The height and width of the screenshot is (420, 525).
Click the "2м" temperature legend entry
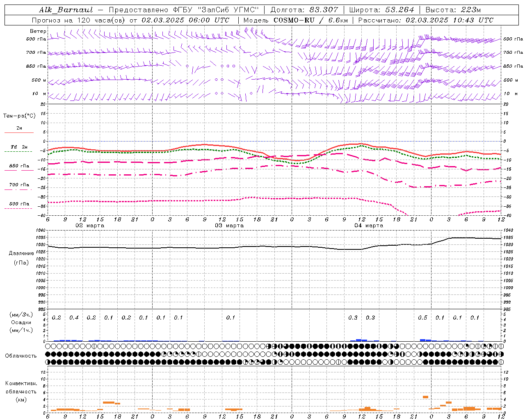coord(19,128)
